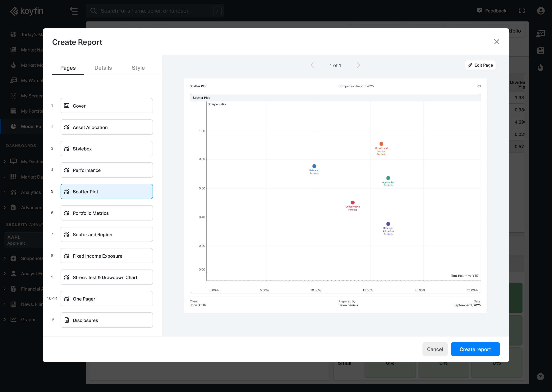Click the Create report button

pyautogui.click(x=475, y=349)
